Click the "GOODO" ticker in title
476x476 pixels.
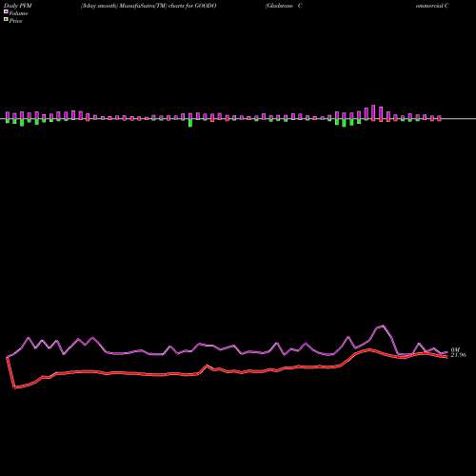(206, 6)
